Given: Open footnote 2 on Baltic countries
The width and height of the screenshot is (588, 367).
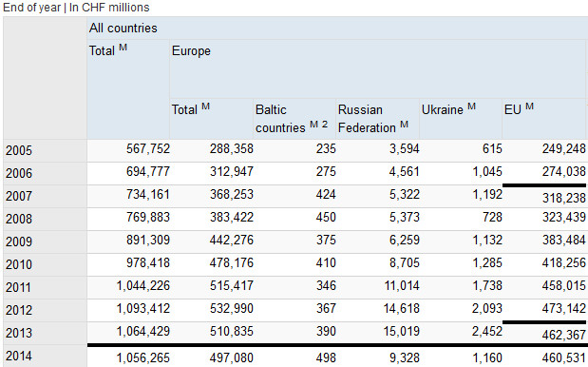Looking at the screenshot, I should (x=325, y=125).
